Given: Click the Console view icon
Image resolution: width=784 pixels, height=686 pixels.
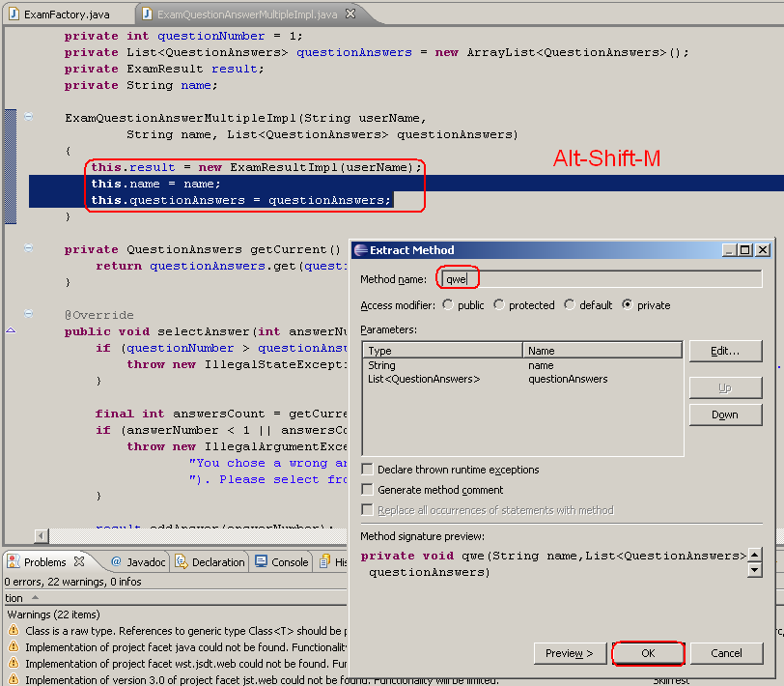Looking at the screenshot, I should coord(259,561).
